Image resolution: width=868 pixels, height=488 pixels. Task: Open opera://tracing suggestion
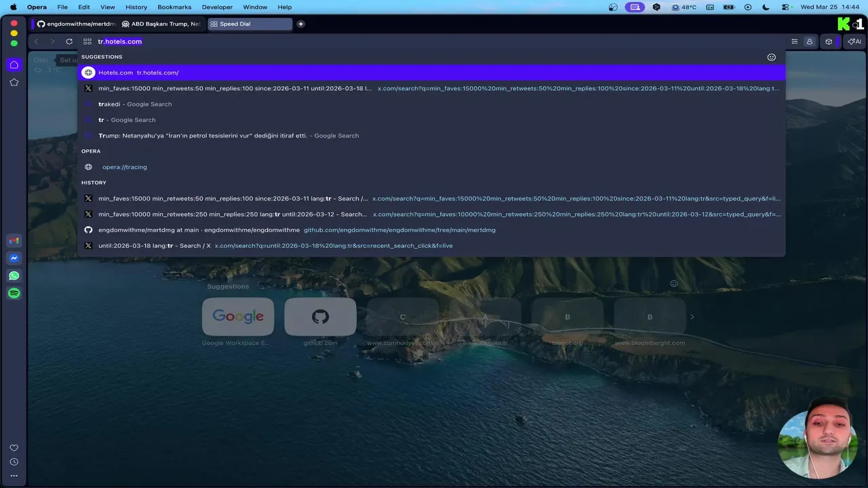pos(431,167)
